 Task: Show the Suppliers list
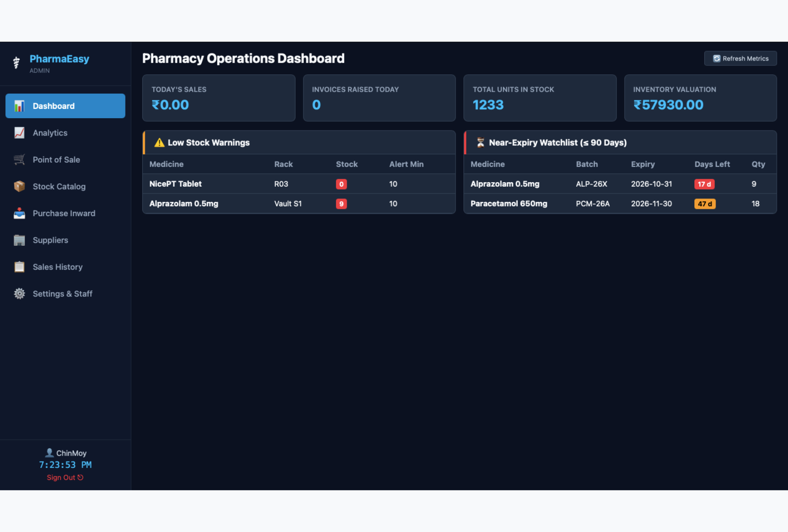tap(66, 240)
